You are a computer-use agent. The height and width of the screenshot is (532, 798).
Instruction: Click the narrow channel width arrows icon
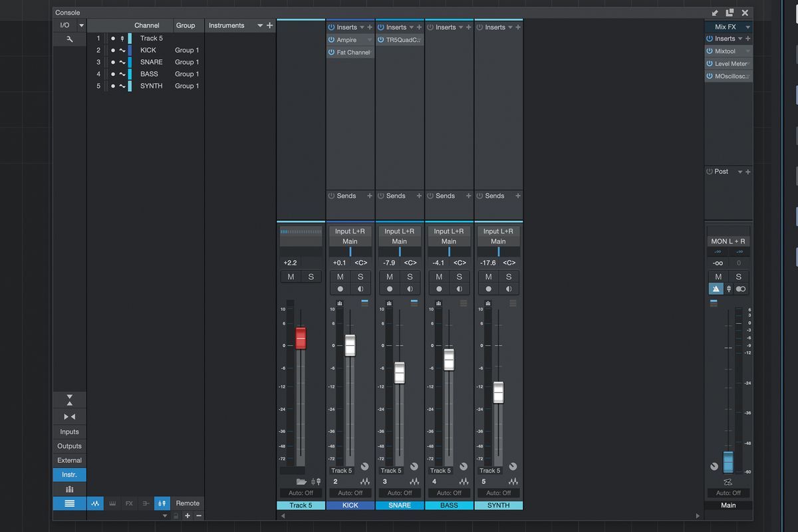click(x=69, y=416)
